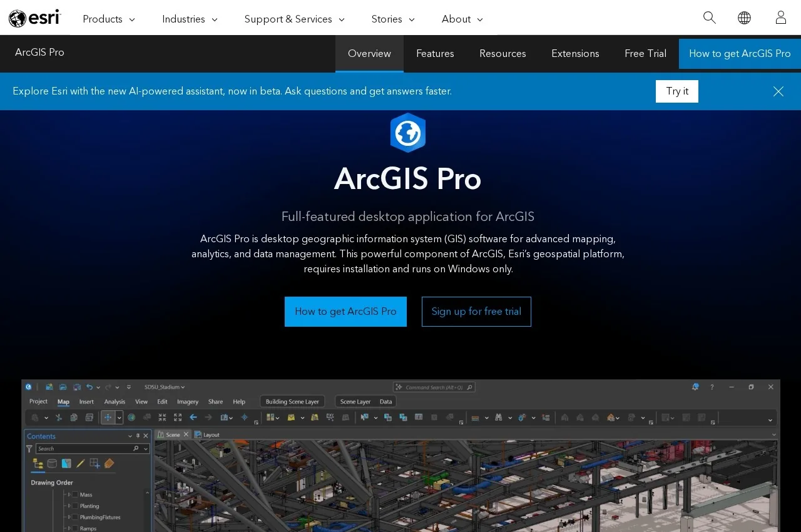The image size is (801, 532).
Task: Open the Help ribbon tab
Action: [x=239, y=402]
